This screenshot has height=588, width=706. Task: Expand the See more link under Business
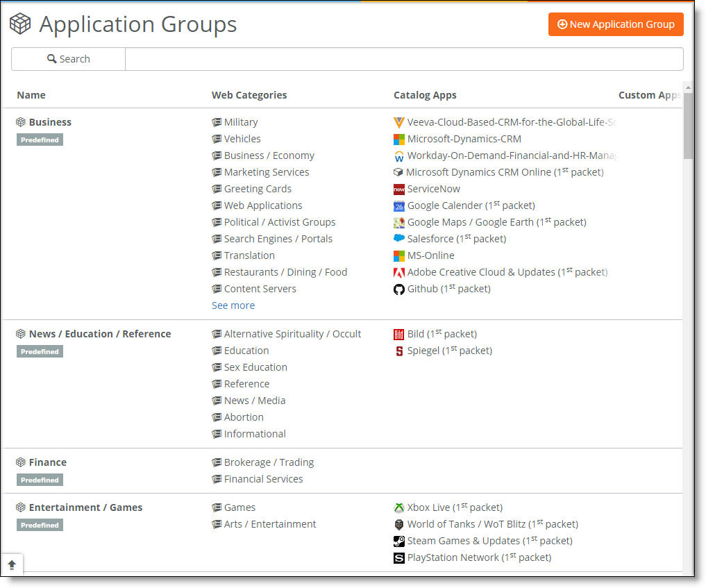click(233, 305)
